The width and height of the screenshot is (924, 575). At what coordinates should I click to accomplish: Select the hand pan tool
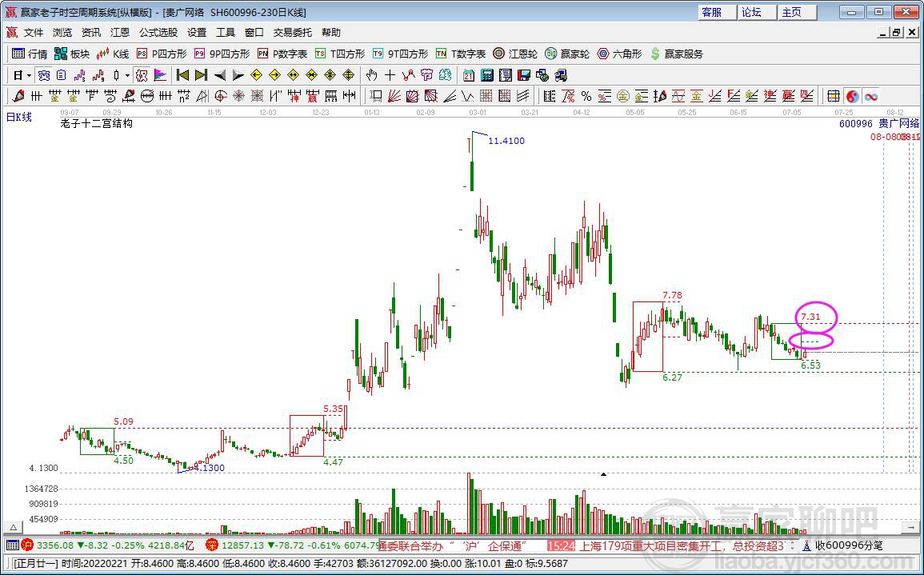(371, 75)
